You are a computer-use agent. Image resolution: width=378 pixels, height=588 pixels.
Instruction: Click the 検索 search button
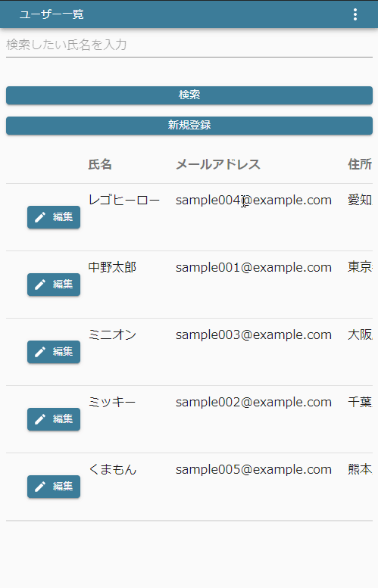coord(189,95)
